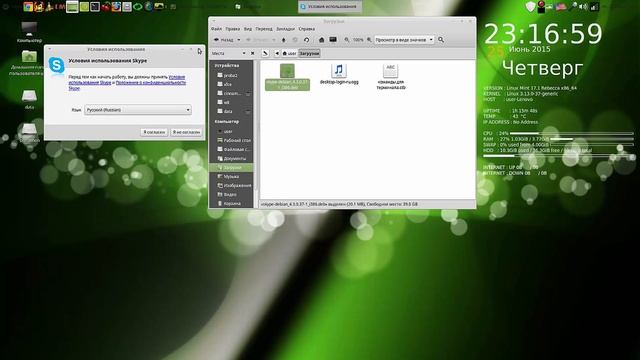Click the 'Я согласен' button in Skype dialog

[x=154, y=132]
